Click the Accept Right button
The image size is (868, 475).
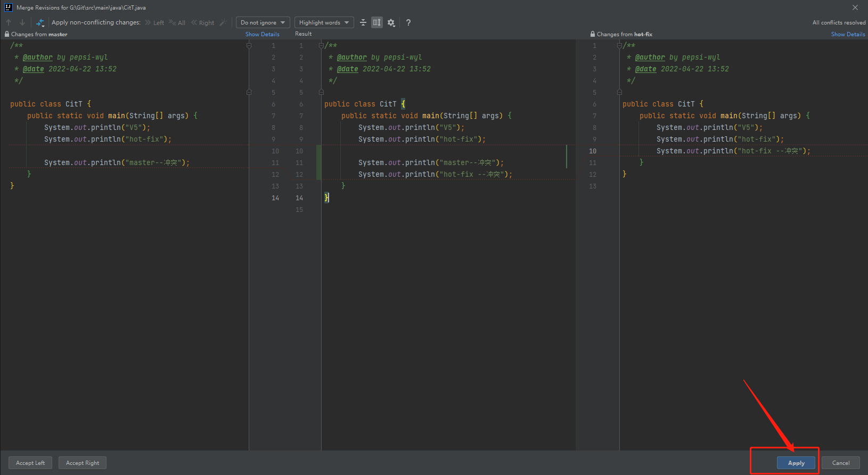(x=83, y=463)
